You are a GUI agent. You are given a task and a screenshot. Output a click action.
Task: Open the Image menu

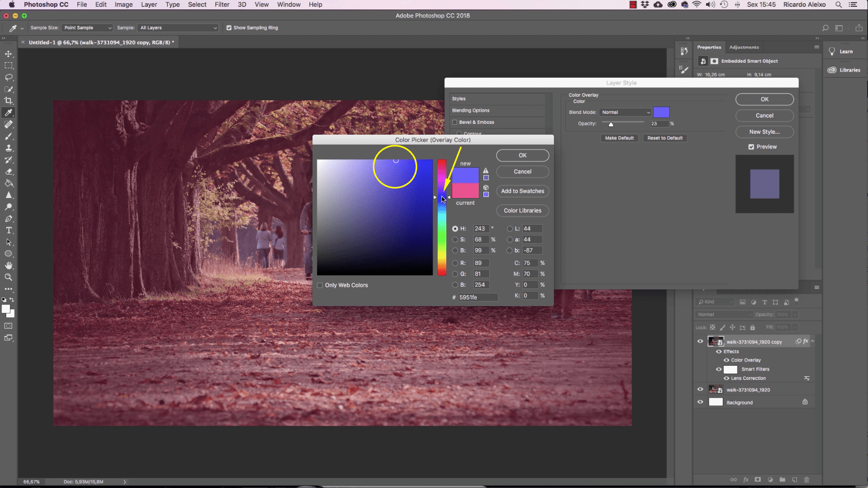(x=123, y=5)
